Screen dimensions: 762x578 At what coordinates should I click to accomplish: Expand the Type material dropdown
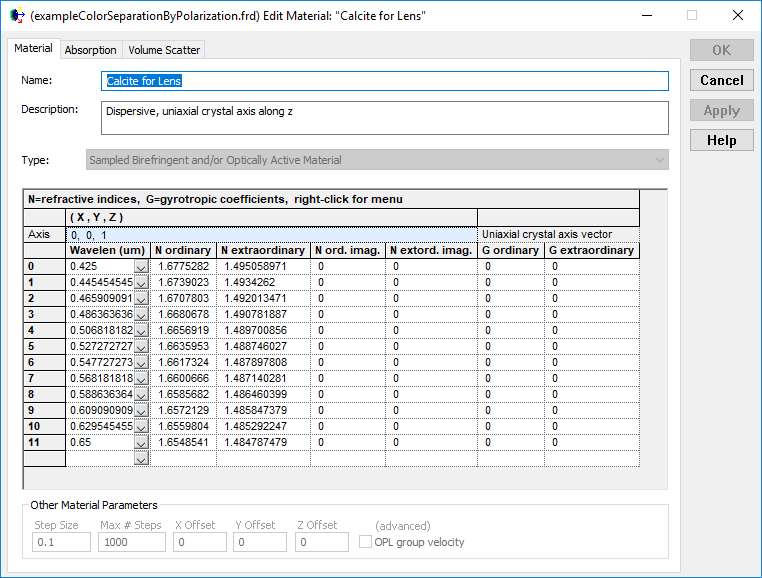coord(658,160)
